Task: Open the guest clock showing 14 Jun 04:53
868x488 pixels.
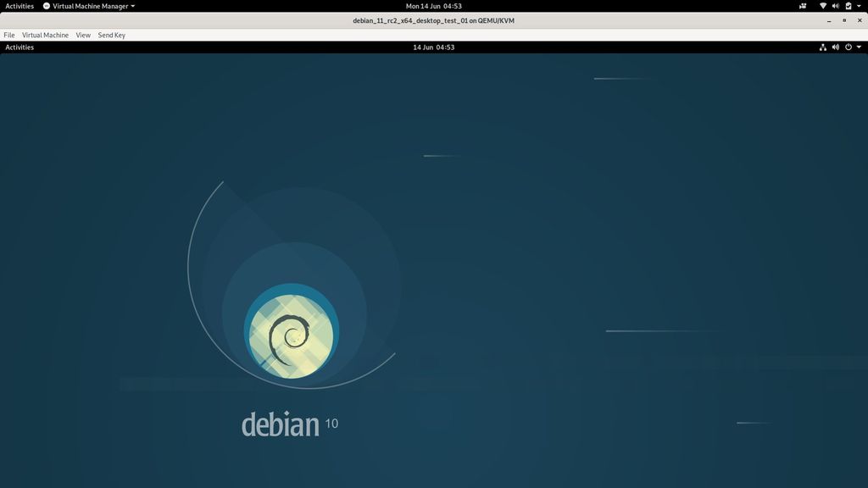Action: click(x=433, y=47)
